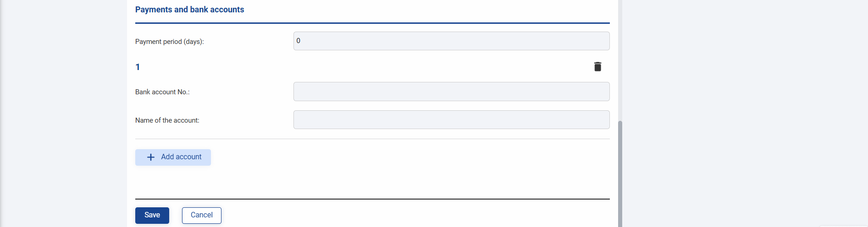The height and width of the screenshot is (227, 868).
Task: Click the Add account button label
Action: point(181,157)
